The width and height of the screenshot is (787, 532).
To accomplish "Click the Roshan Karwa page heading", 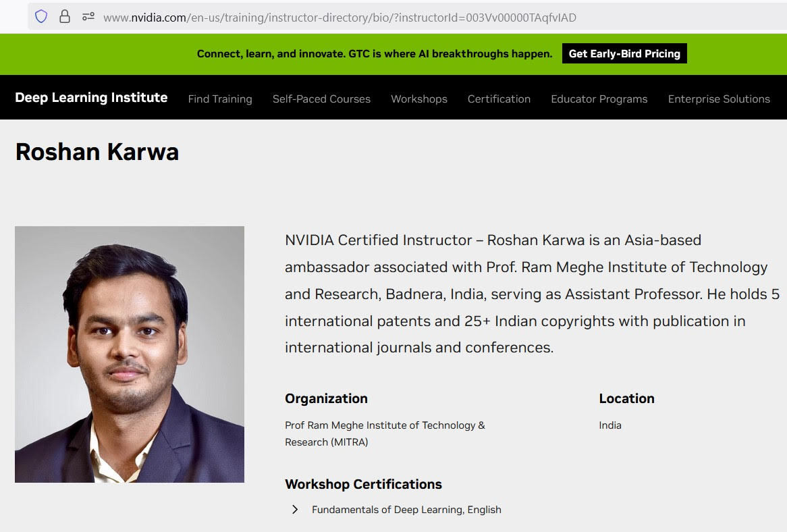I will click(x=97, y=152).
